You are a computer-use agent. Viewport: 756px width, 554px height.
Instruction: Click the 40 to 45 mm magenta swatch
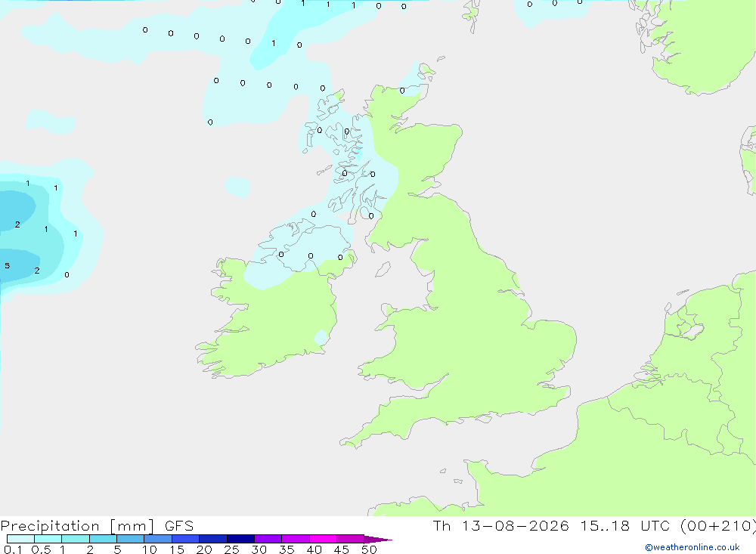[x=323, y=539]
